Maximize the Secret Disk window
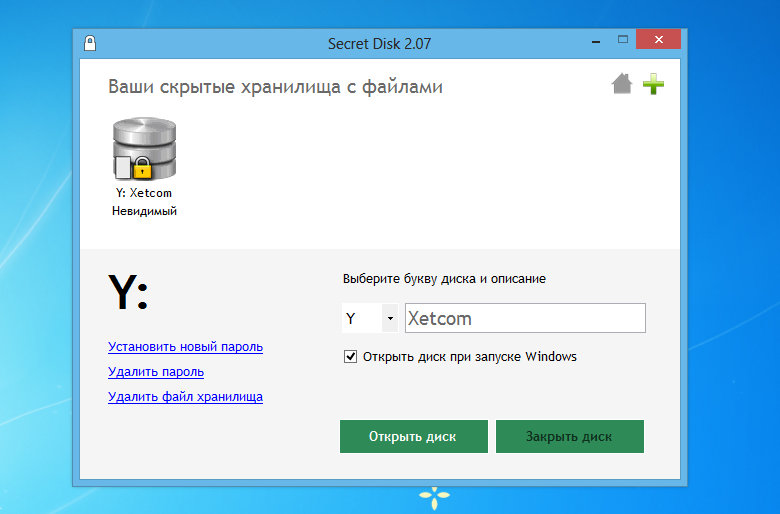Image resolution: width=780 pixels, height=514 pixels. [623, 40]
